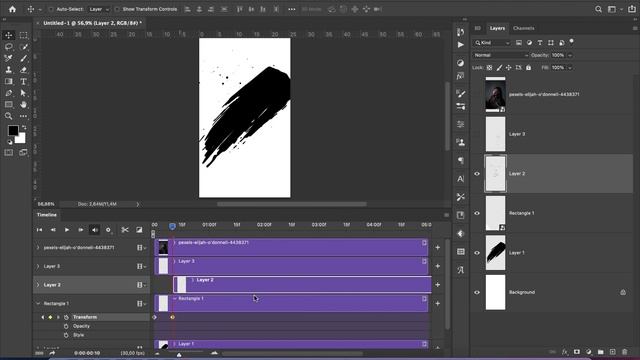This screenshot has height=360, width=640.
Task: Select the Brush tool
Action: [x=23, y=58]
